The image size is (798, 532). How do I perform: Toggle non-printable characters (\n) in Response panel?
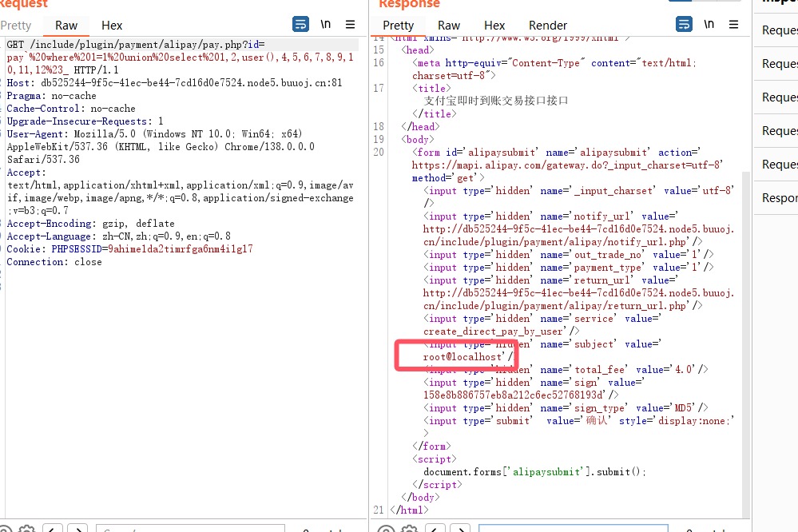[x=709, y=24]
